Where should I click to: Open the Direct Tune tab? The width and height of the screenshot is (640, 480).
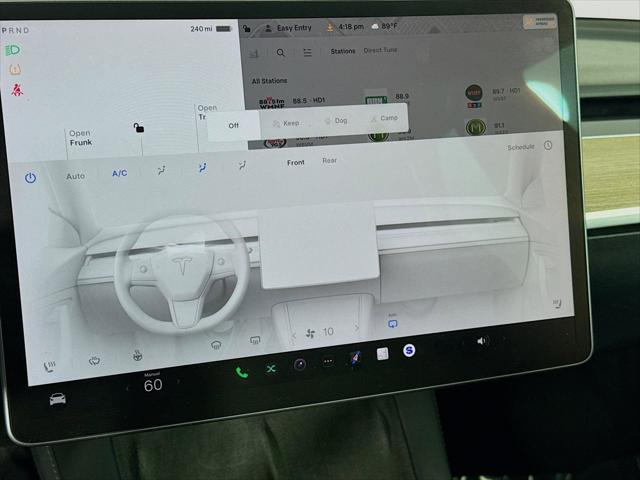[x=380, y=50]
